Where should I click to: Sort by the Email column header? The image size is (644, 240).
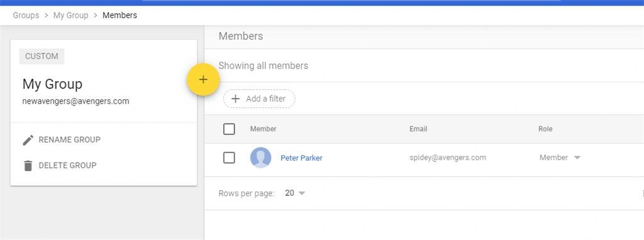[418, 129]
